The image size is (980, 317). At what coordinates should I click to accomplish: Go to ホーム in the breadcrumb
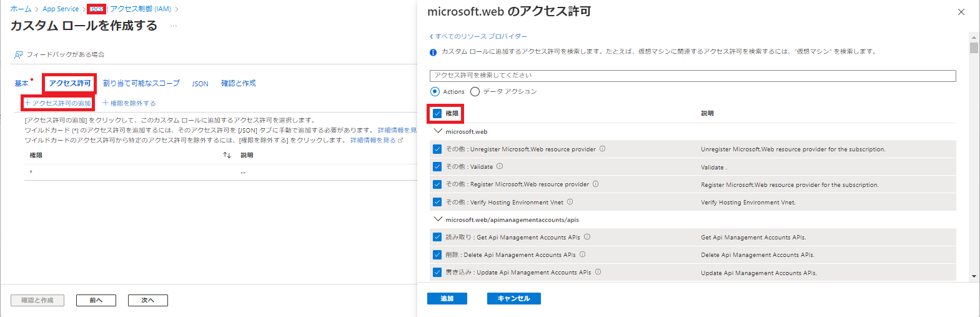[21, 9]
